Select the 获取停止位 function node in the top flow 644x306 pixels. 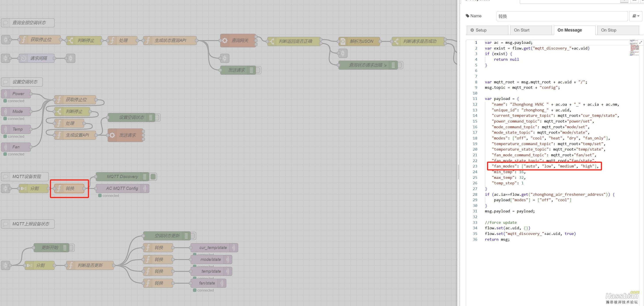[x=40, y=40]
